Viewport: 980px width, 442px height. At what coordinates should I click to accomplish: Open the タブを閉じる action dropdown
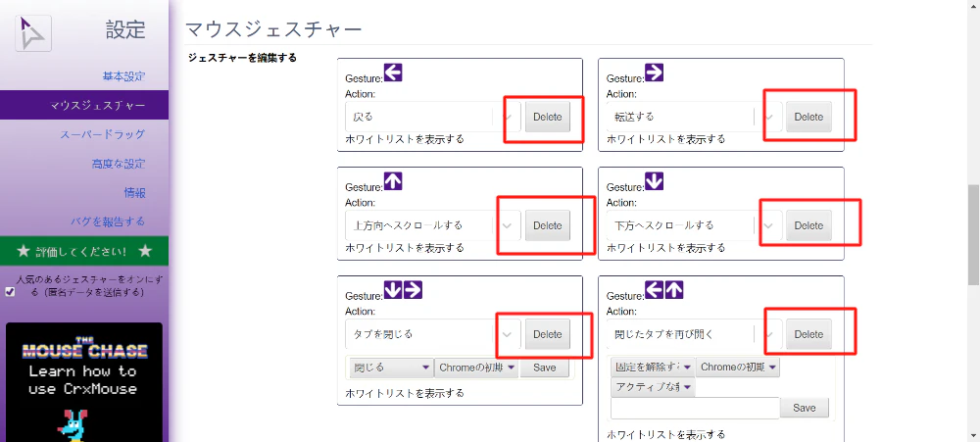(432, 334)
